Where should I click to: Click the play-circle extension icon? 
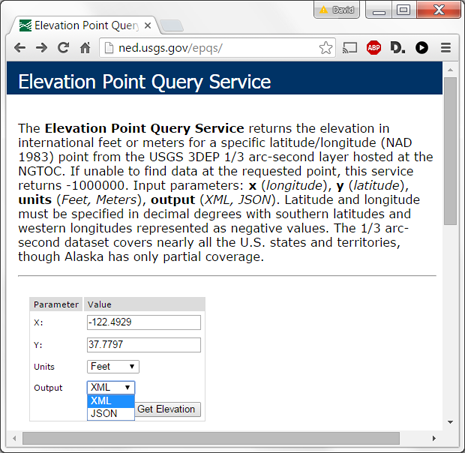click(x=422, y=48)
